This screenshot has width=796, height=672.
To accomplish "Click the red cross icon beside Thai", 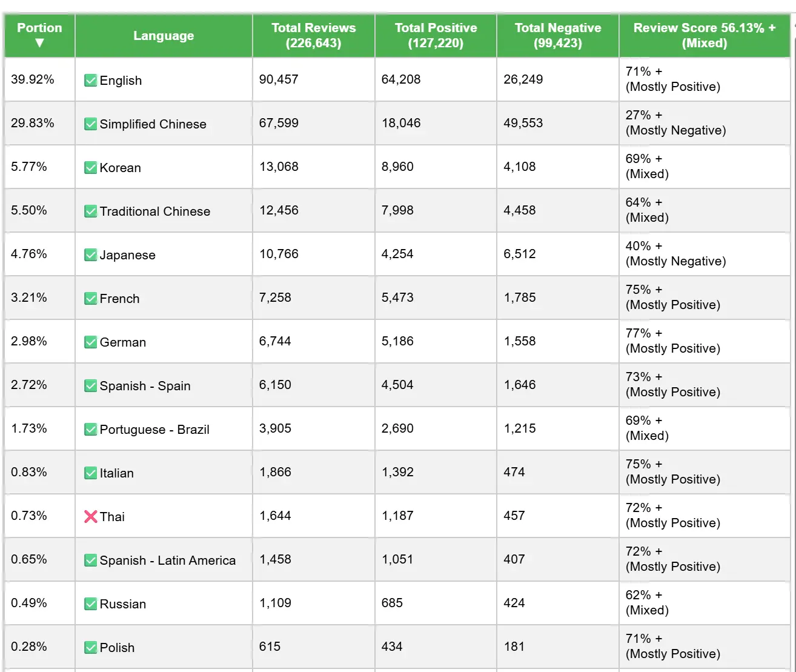I will [x=90, y=516].
